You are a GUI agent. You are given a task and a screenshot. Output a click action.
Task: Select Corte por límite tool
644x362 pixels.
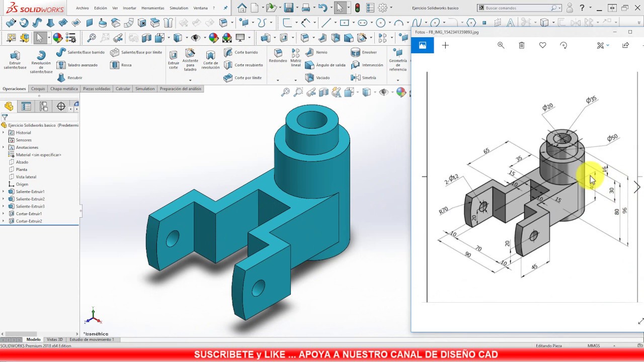point(243,78)
